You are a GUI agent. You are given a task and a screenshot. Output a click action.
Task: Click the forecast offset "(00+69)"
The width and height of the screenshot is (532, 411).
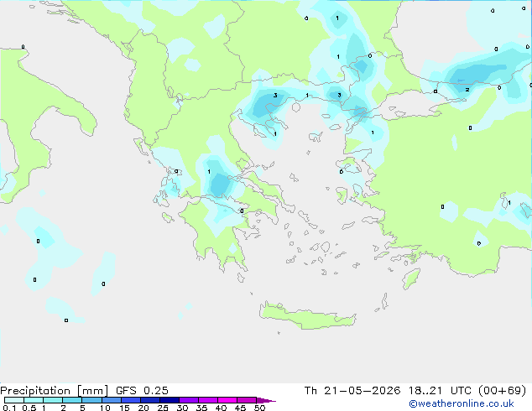coord(502,391)
